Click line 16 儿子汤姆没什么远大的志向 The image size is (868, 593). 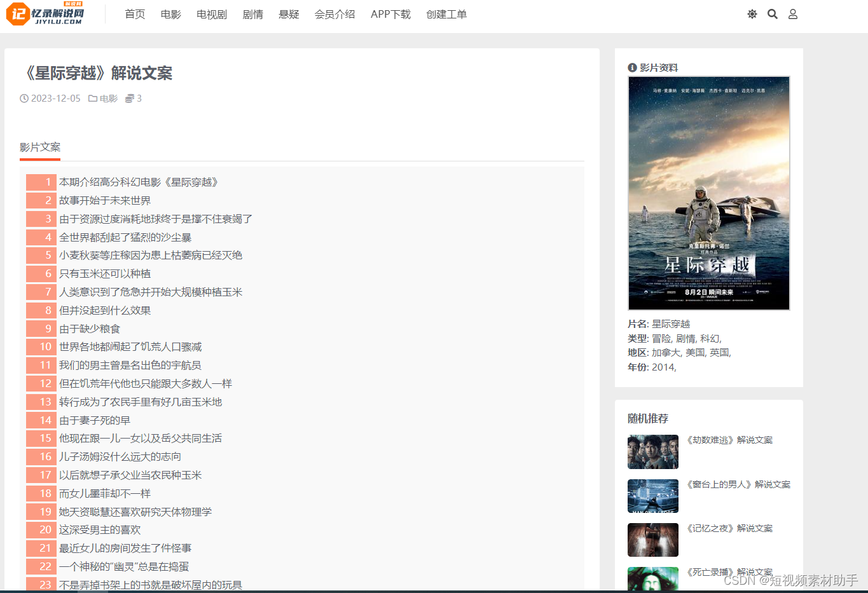point(120,457)
